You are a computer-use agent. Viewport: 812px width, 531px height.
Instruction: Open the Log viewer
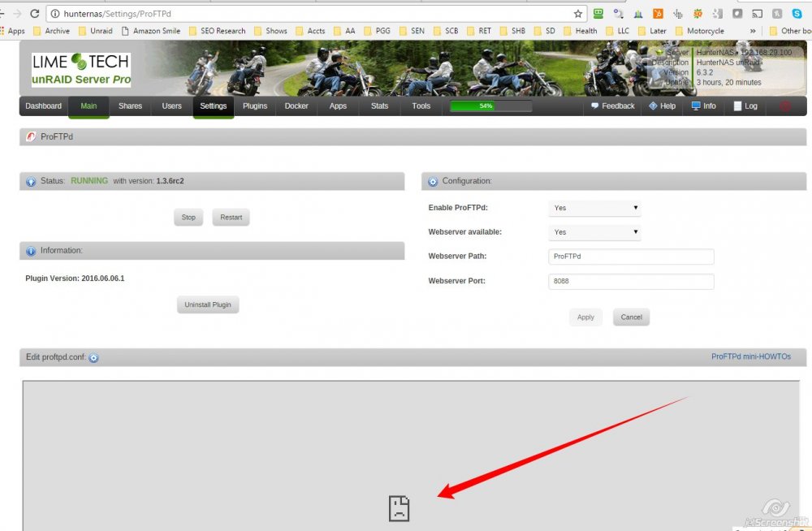(745, 106)
